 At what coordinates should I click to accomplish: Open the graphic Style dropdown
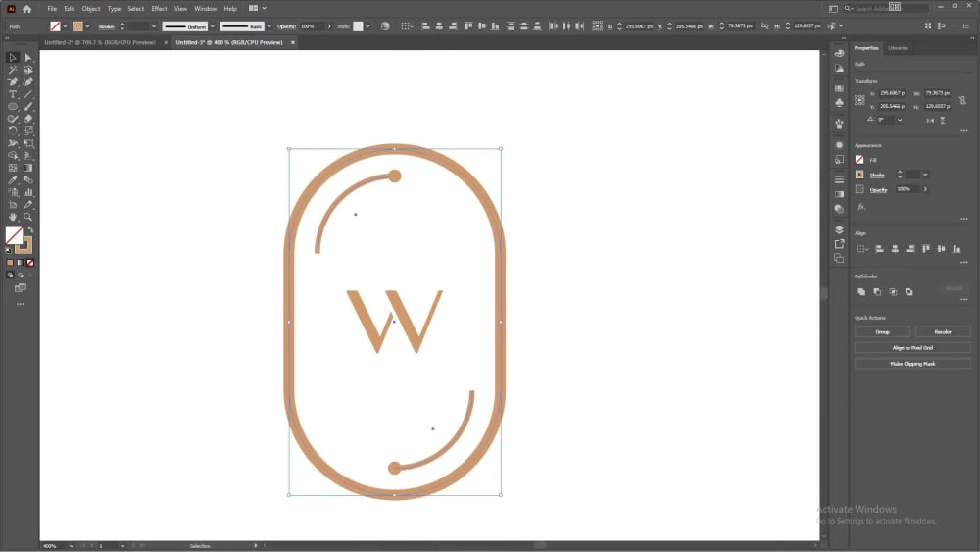point(368,26)
